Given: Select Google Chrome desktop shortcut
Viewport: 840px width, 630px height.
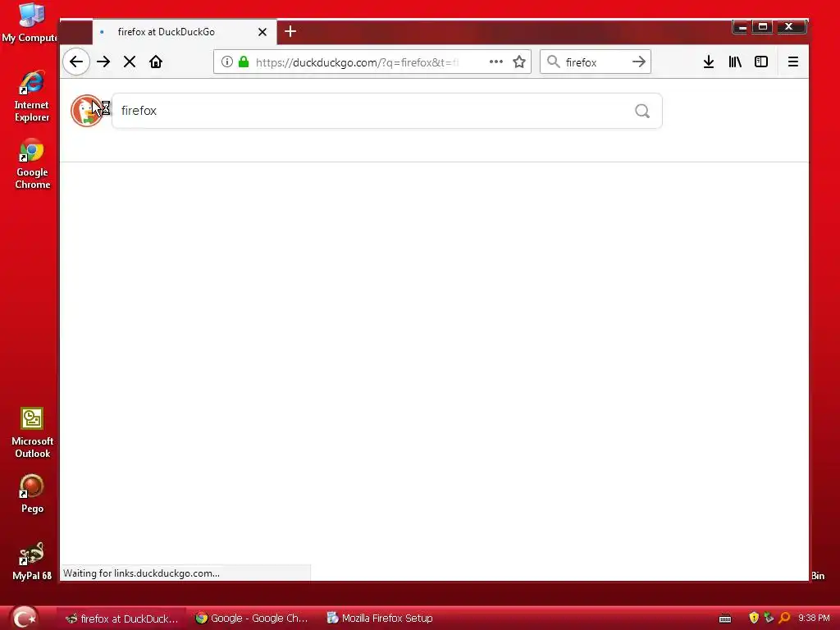Looking at the screenshot, I should (x=32, y=164).
